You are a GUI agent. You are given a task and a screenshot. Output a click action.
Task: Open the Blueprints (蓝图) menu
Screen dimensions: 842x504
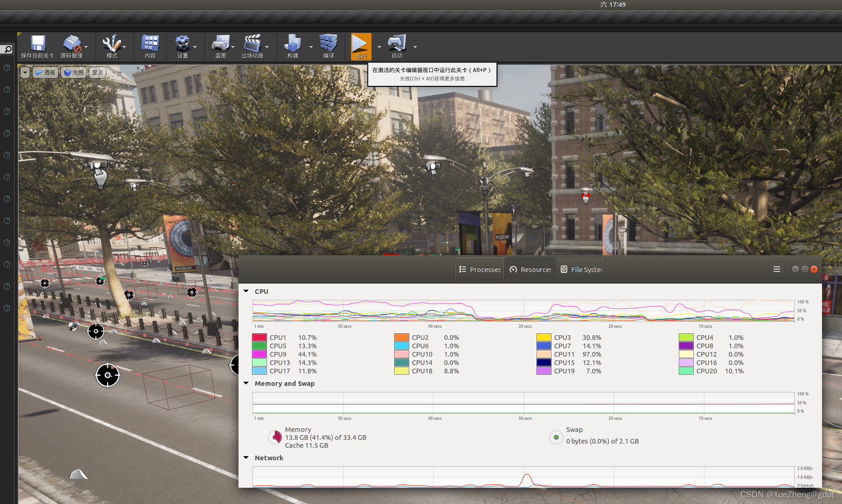click(220, 46)
